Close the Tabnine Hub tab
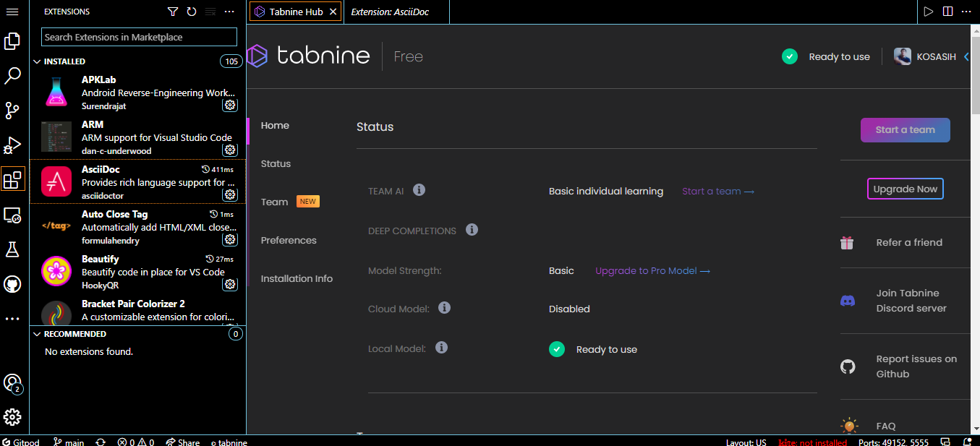Screen dimensions: 980x446 (x=333, y=12)
